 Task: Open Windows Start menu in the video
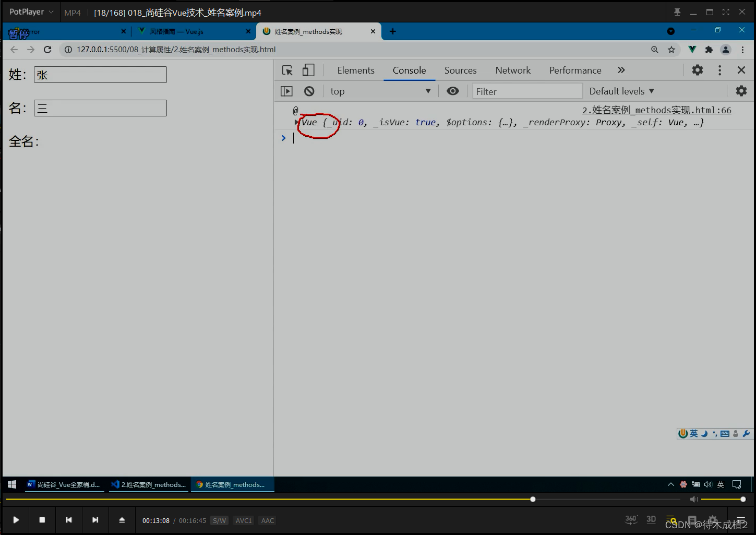coord(12,485)
